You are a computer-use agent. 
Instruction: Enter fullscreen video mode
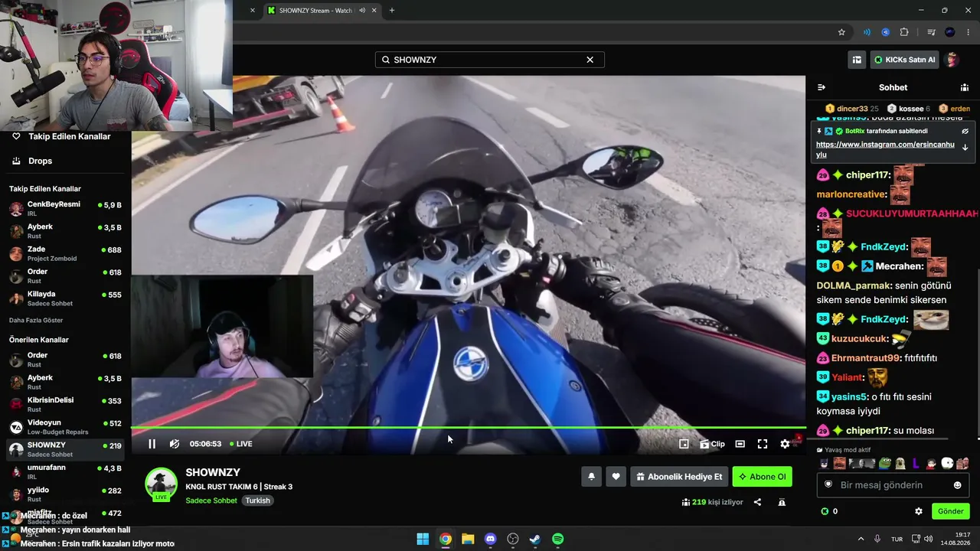763,444
